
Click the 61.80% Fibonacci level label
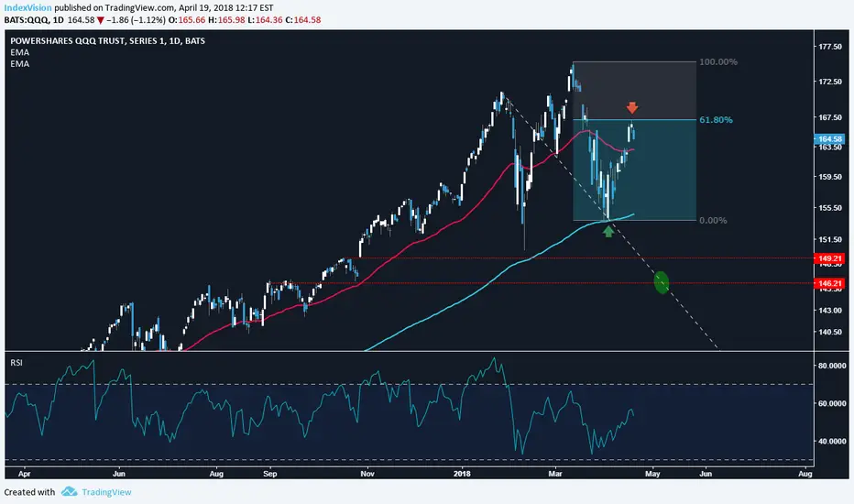tap(716, 120)
